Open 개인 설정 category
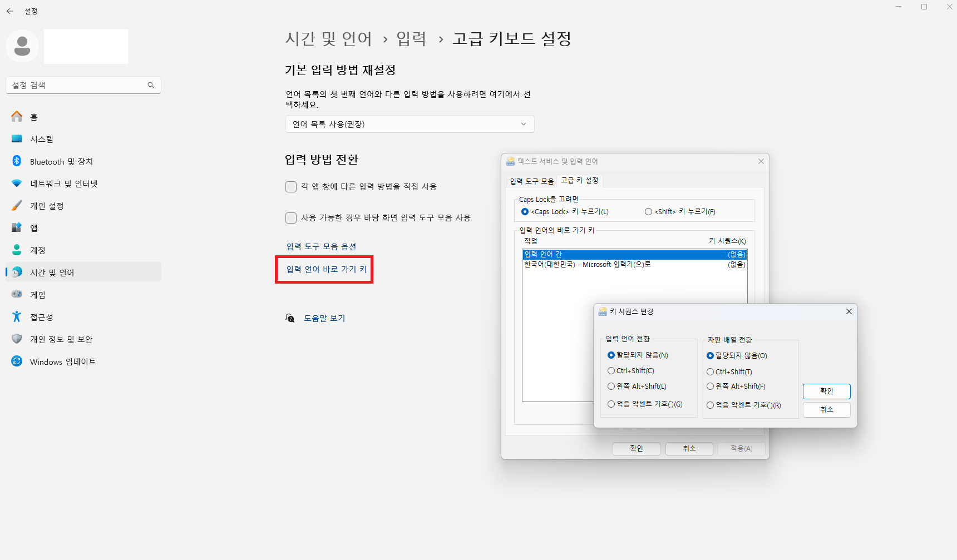This screenshot has width=957, height=560. click(83, 206)
